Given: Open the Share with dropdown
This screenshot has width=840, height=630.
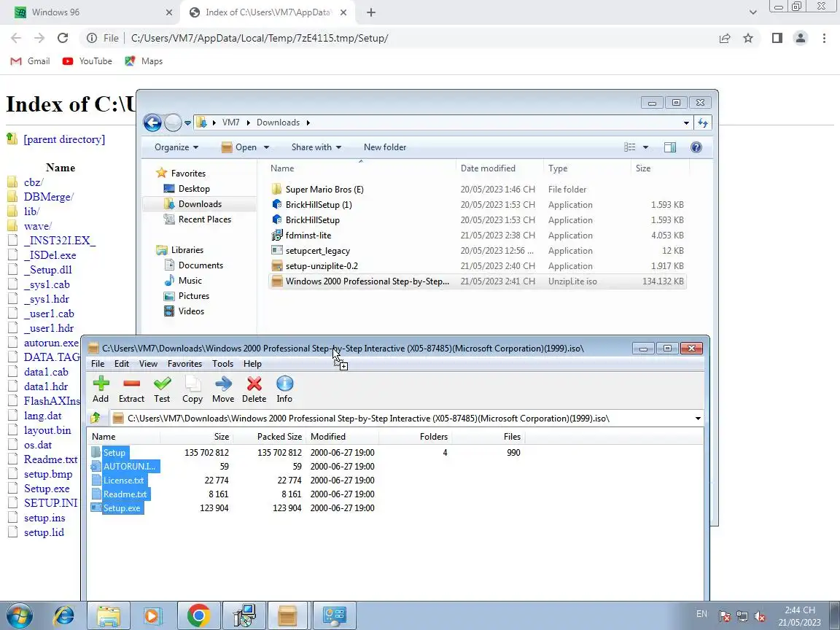Looking at the screenshot, I should tap(316, 147).
